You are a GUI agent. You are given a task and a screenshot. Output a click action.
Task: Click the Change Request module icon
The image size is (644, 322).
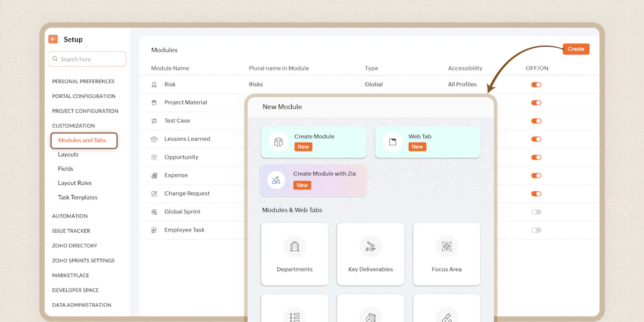coord(154,194)
